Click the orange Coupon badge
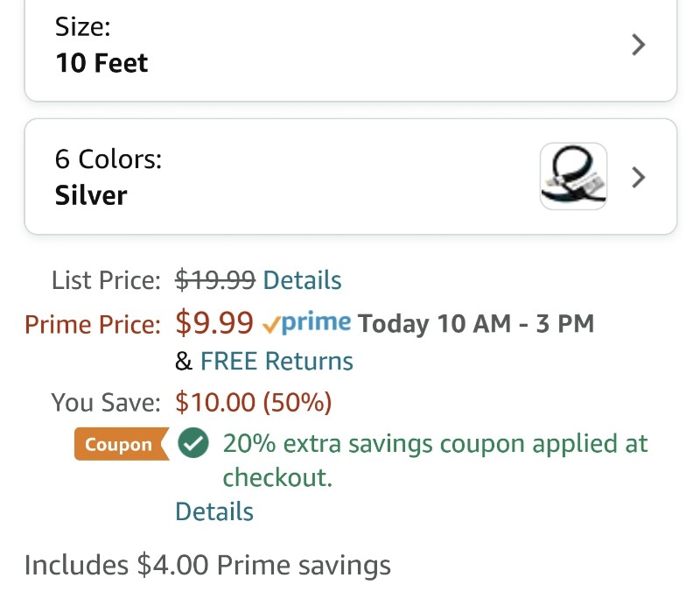 click(x=122, y=444)
